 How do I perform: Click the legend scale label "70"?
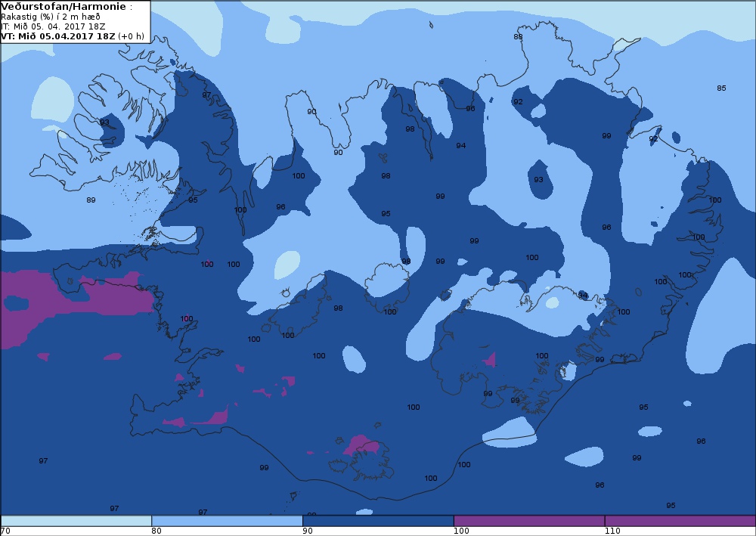(5, 531)
